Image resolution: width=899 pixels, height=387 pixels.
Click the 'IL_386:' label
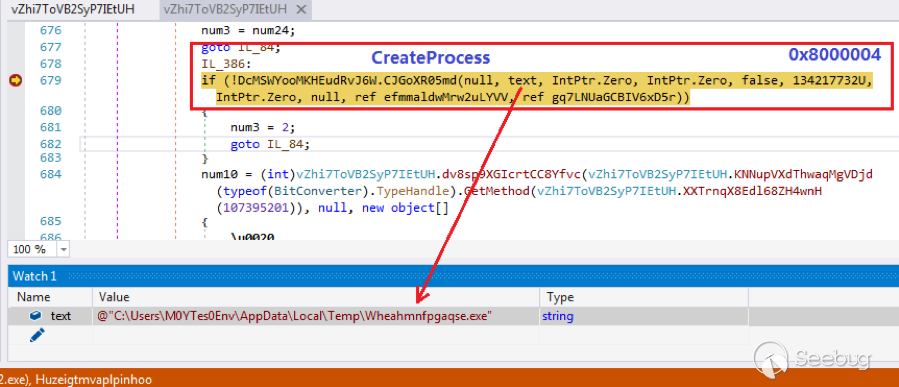click(225, 65)
